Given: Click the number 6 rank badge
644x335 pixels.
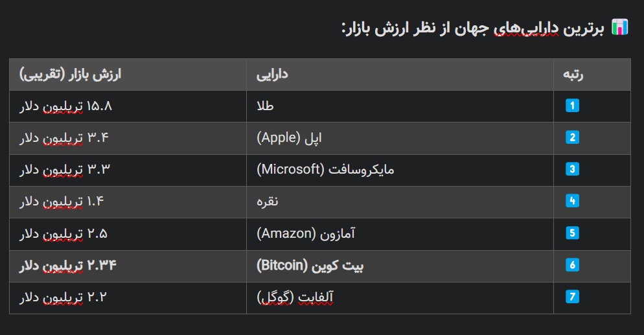Looking at the screenshot, I should click(572, 265).
